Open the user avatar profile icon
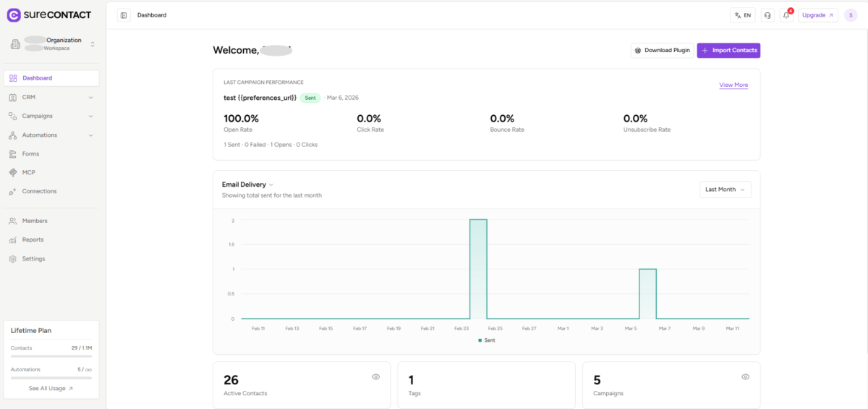This screenshot has width=868, height=409. coord(851,15)
